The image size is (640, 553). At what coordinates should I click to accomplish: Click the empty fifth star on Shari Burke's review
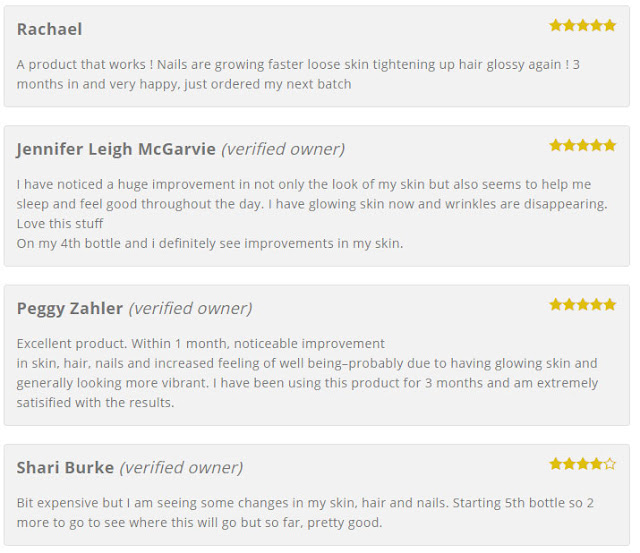(x=610, y=463)
